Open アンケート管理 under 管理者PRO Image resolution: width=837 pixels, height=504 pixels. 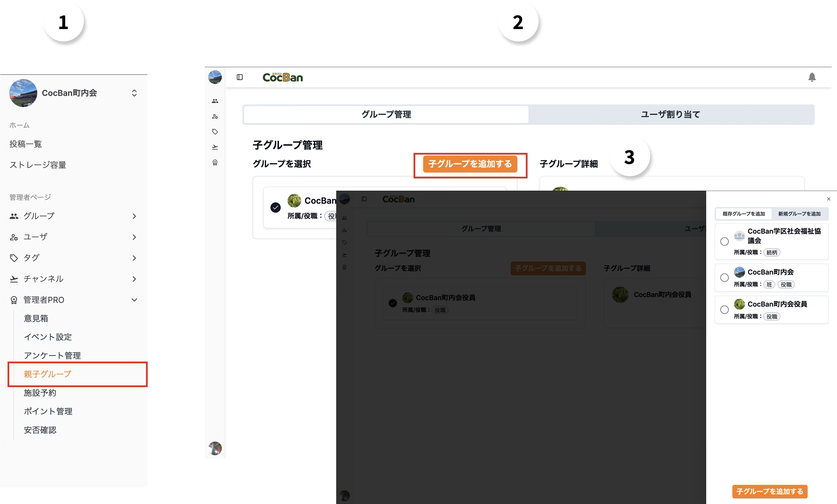coord(52,356)
